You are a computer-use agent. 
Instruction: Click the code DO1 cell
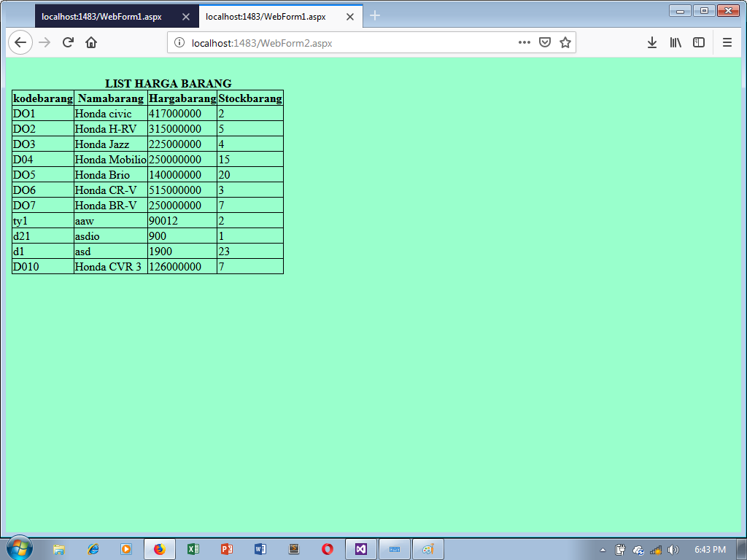tap(43, 113)
